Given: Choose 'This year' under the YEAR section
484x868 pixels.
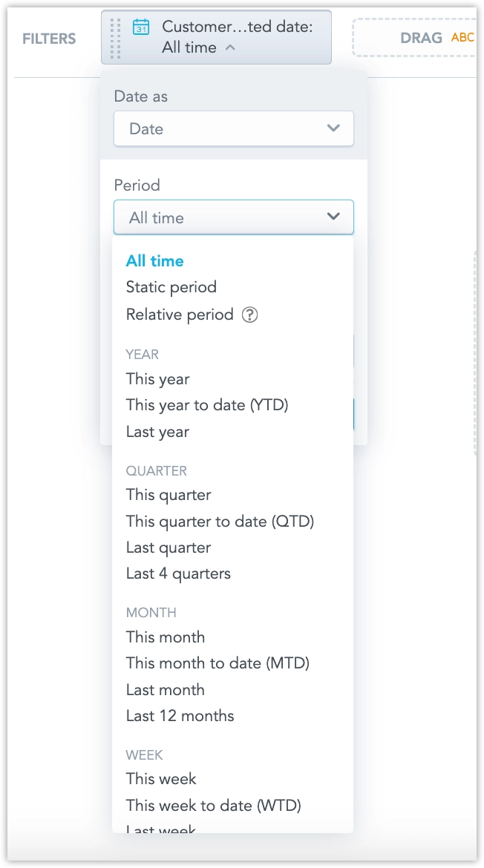Looking at the screenshot, I should [157, 379].
